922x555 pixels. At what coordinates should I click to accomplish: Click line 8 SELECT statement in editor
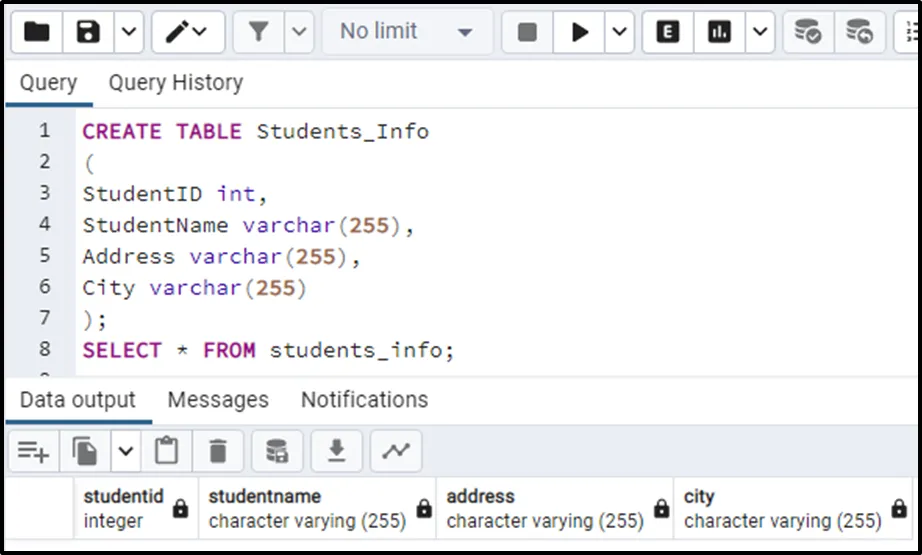pyautogui.click(x=268, y=350)
